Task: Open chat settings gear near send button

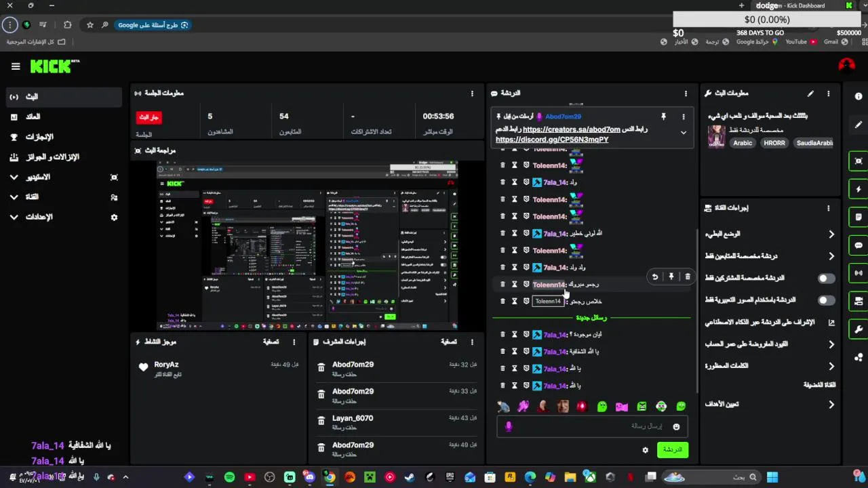Action: tap(645, 450)
